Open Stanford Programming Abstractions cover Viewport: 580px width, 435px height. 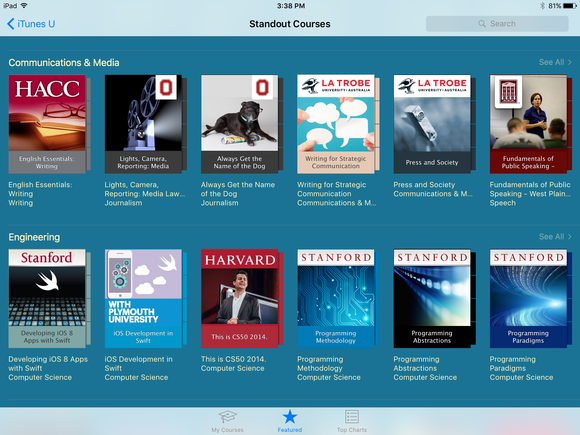(x=432, y=299)
